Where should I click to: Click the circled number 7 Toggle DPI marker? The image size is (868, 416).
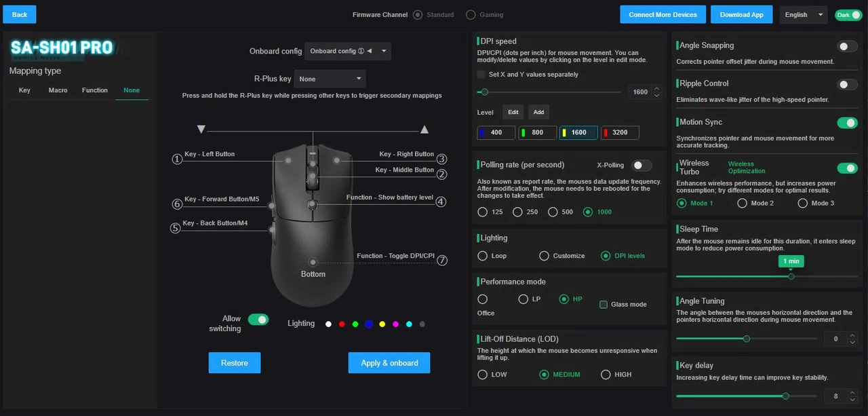click(442, 260)
